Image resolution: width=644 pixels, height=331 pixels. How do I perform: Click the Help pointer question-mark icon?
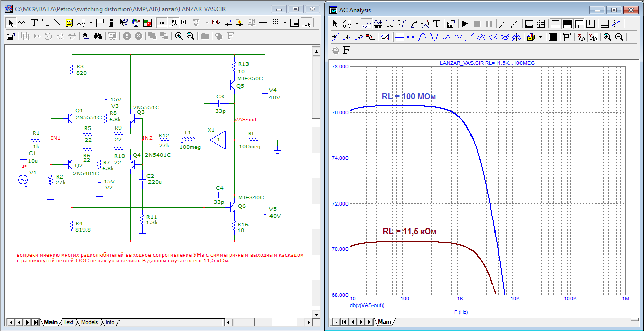[124, 23]
